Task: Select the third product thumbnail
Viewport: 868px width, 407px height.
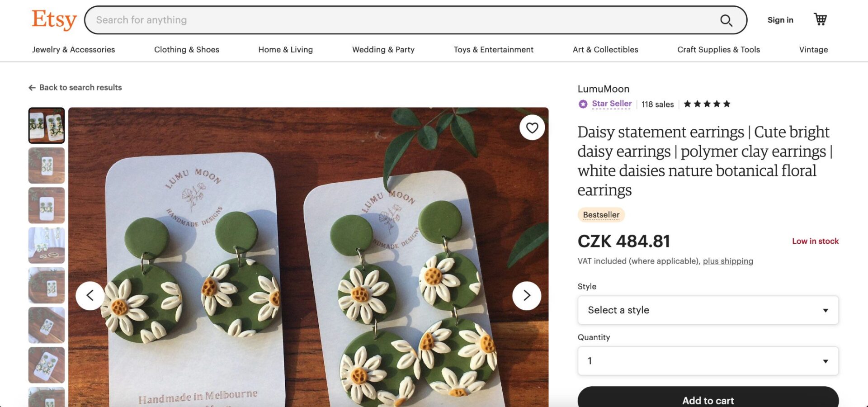Action: 47,205
